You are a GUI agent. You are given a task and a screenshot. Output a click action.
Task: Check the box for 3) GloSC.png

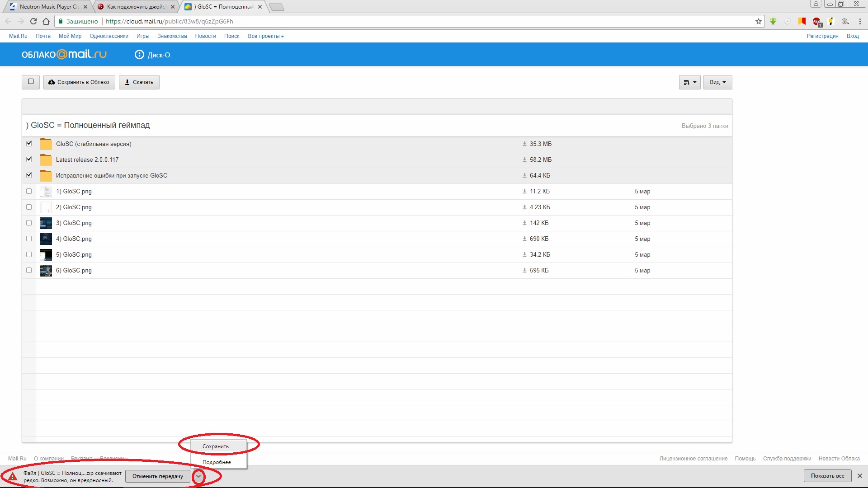(29, 223)
